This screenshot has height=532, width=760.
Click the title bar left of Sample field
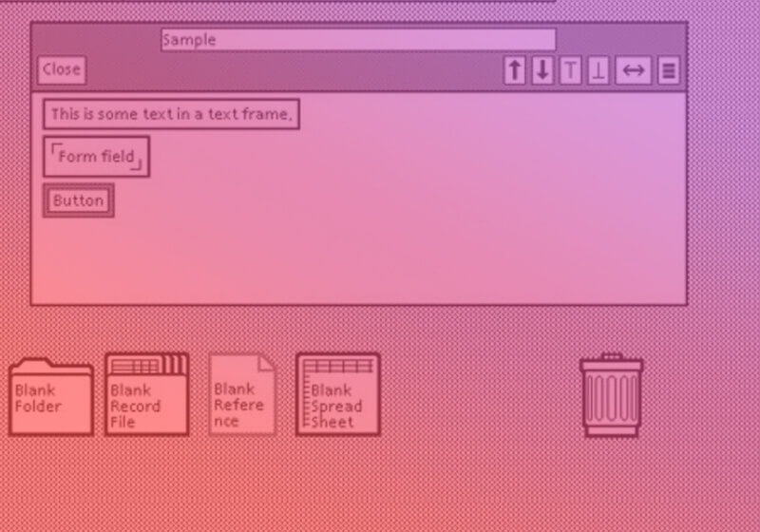pyautogui.click(x=95, y=40)
